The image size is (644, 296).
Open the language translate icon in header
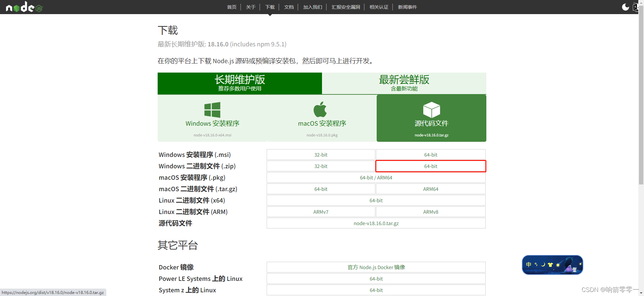(x=635, y=7)
